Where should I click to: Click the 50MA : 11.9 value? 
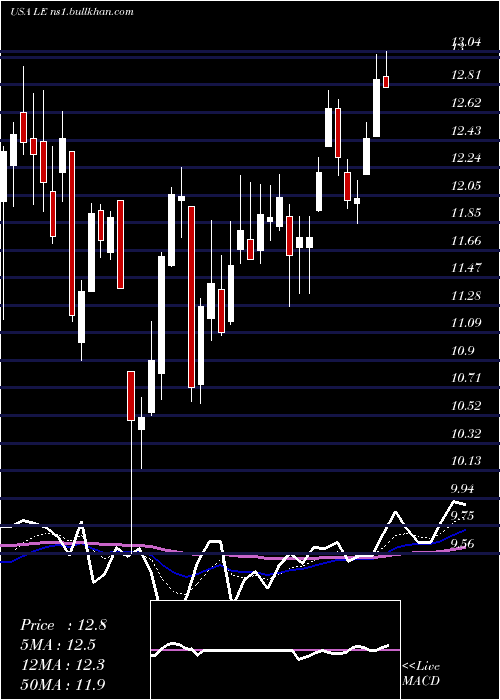pos(63,684)
